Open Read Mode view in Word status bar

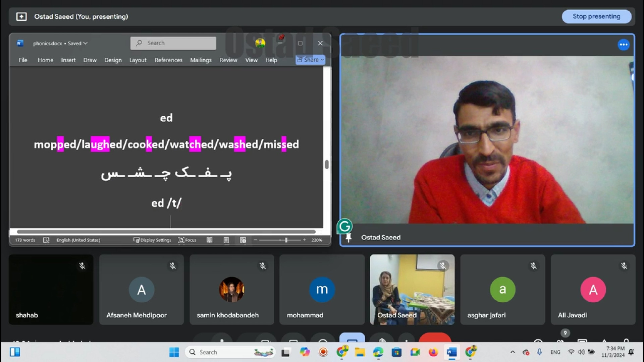click(x=209, y=240)
